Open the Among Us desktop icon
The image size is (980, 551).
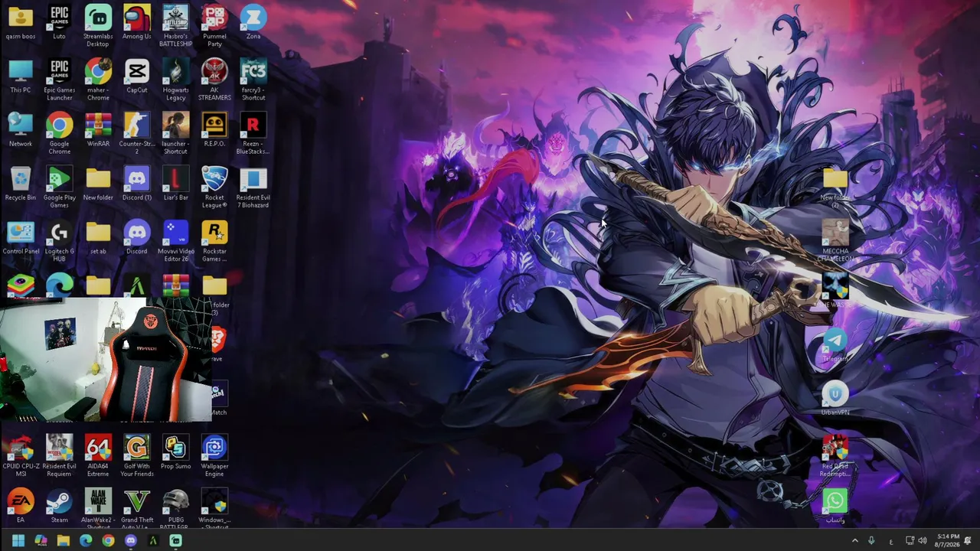click(137, 22)
